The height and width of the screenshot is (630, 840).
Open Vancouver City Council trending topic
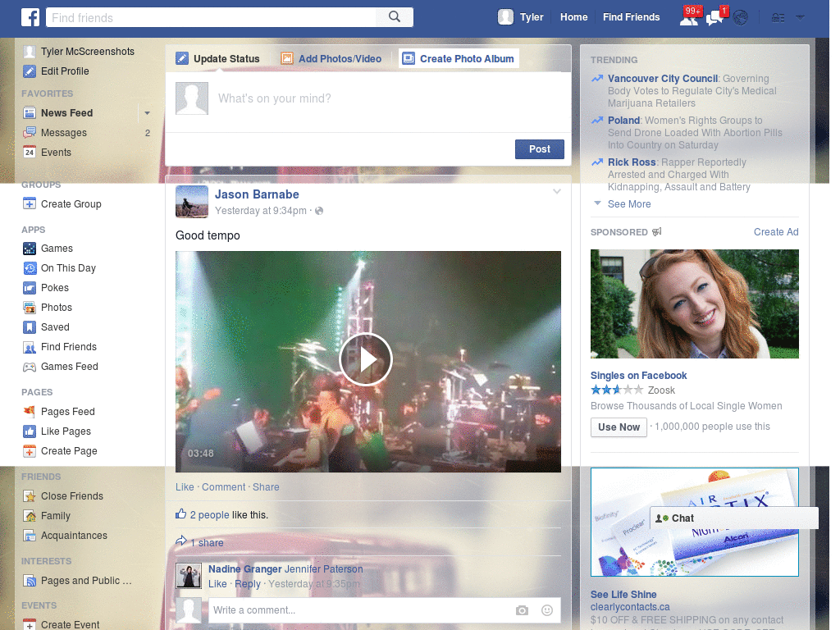(x=663, y=79)
